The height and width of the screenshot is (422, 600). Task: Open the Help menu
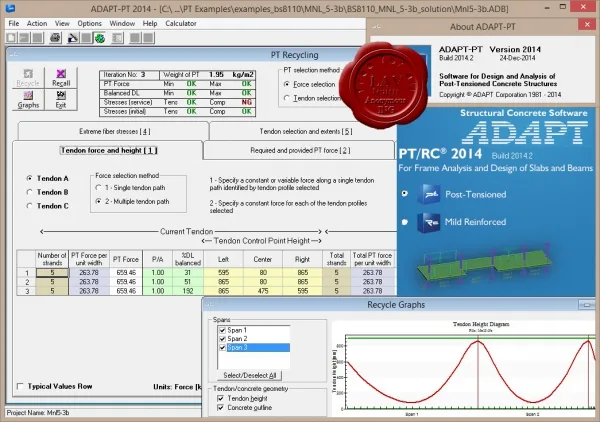click(150, 23)
